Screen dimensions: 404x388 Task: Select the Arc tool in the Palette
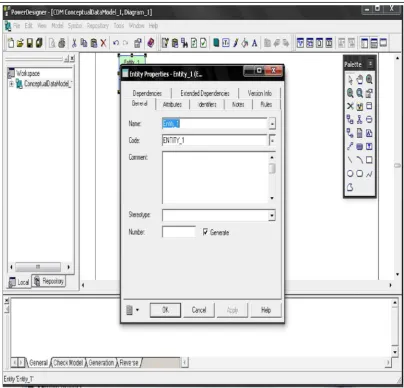point(359,160)
